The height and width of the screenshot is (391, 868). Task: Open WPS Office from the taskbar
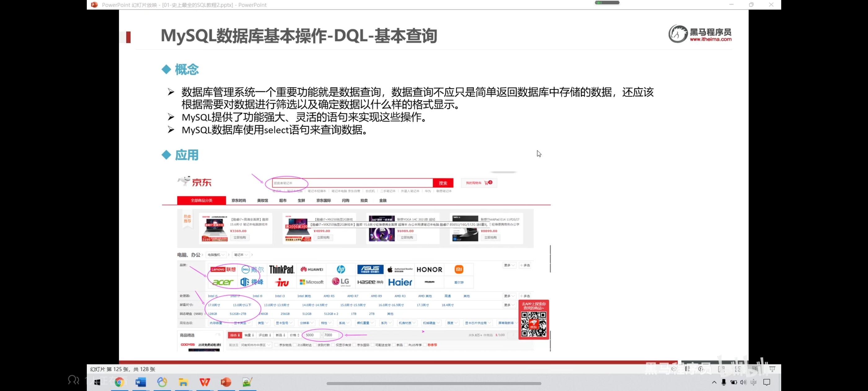205,382
